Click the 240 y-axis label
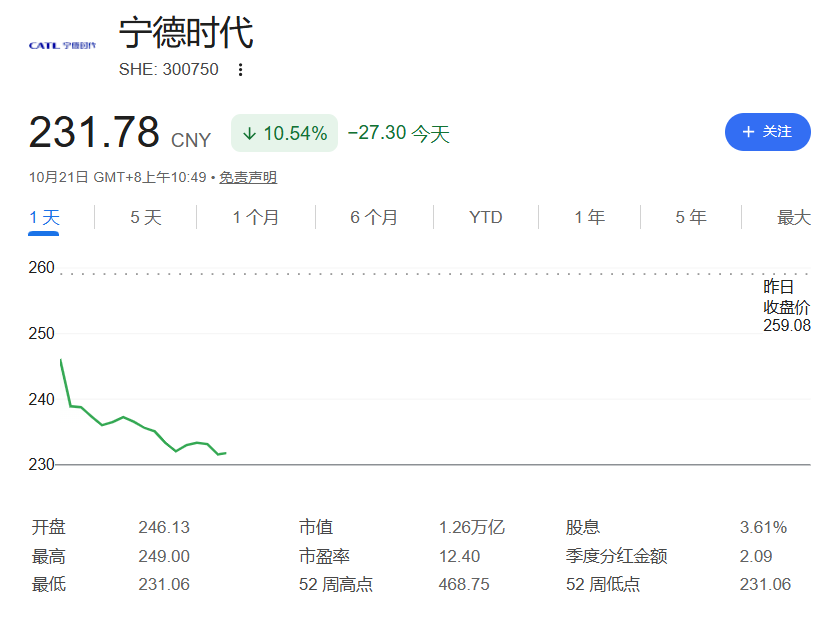 (x=41, y=400)
